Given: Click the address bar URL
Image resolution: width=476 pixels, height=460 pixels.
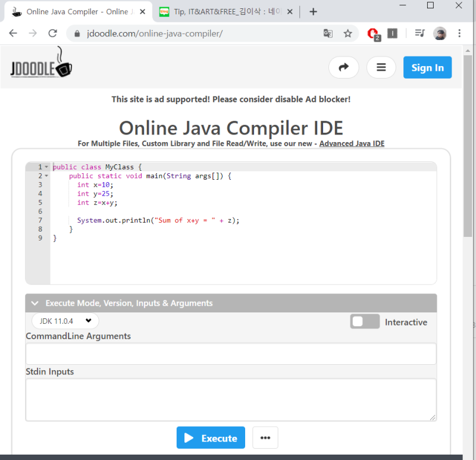Looking at the screenshot, I should click(x=155, y=33).
